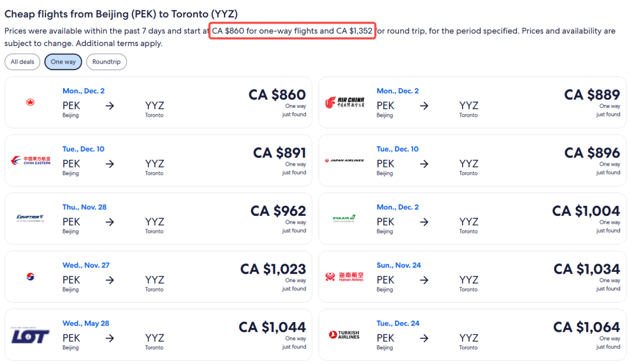Open the CA $860 Dec. 2 deal
Screen dimensions: 630x364
158,103
